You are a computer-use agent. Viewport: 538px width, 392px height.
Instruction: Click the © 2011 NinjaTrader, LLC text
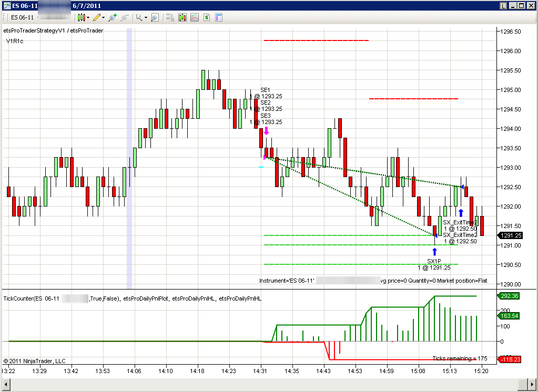(x=34, y=361)
